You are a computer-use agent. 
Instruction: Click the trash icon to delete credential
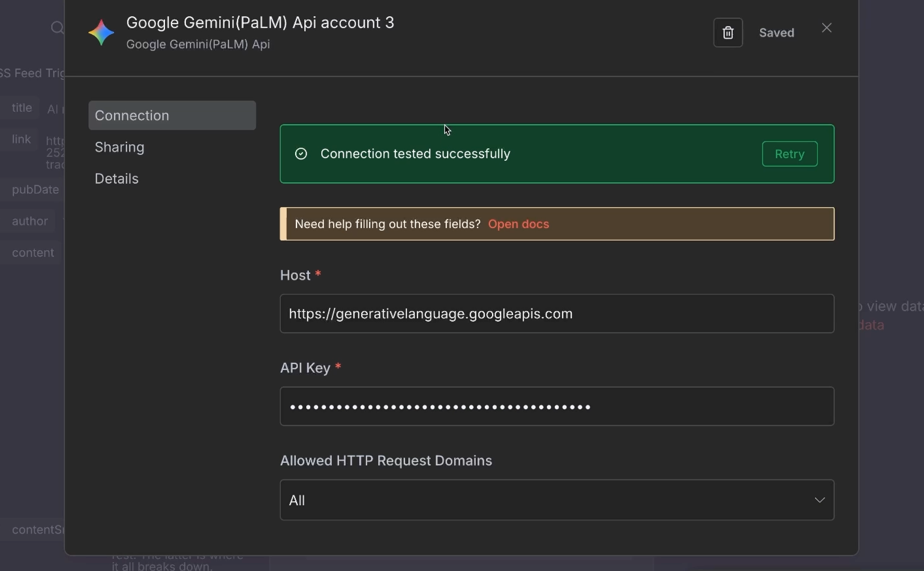pos(727,32)
